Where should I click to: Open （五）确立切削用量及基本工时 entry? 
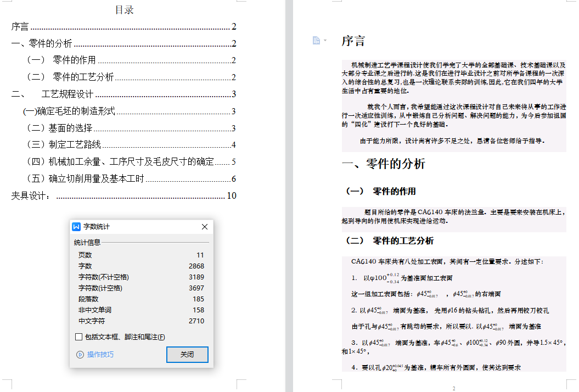131,179
